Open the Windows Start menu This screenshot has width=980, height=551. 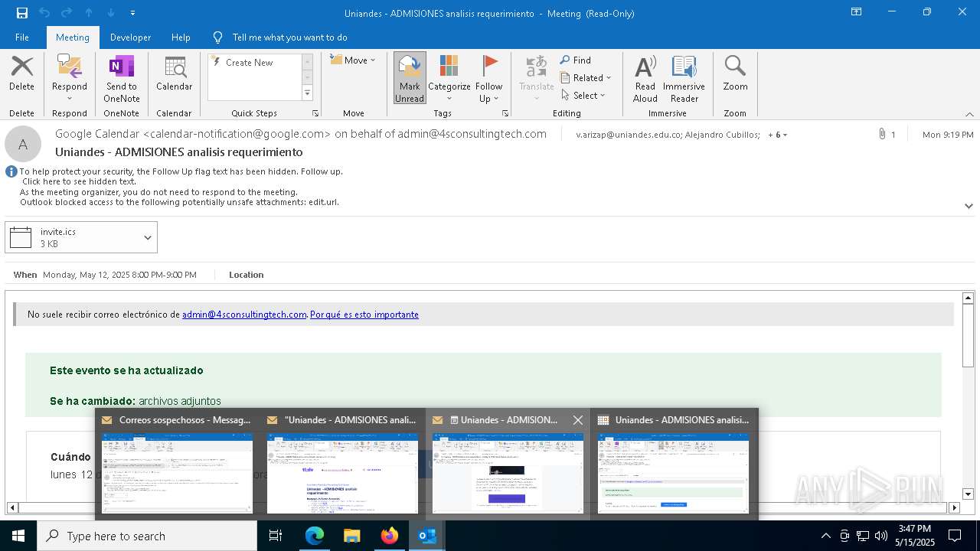pyautogui.click(x=18, y=536)
